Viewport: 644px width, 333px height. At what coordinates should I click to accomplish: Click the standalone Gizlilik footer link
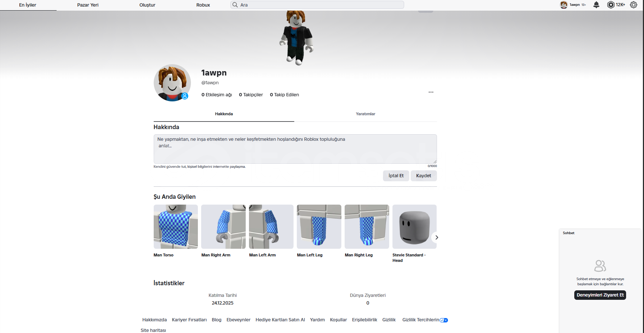[x=389, y=320]
